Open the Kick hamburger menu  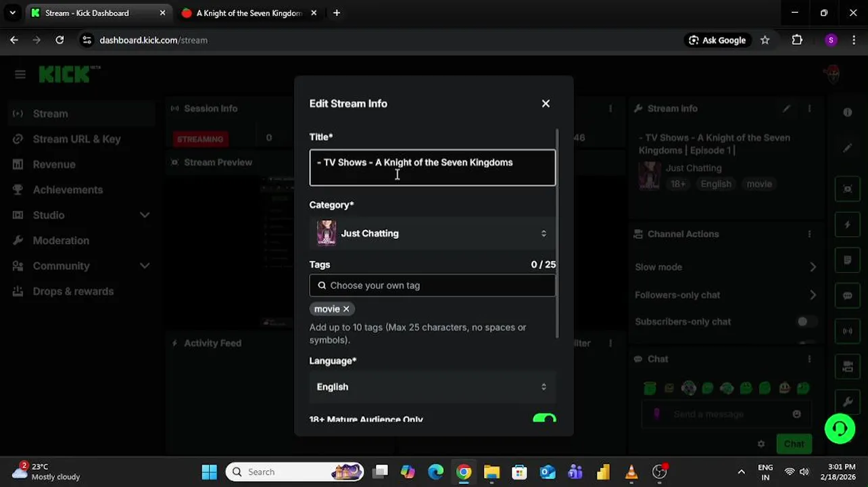point(20,74)
